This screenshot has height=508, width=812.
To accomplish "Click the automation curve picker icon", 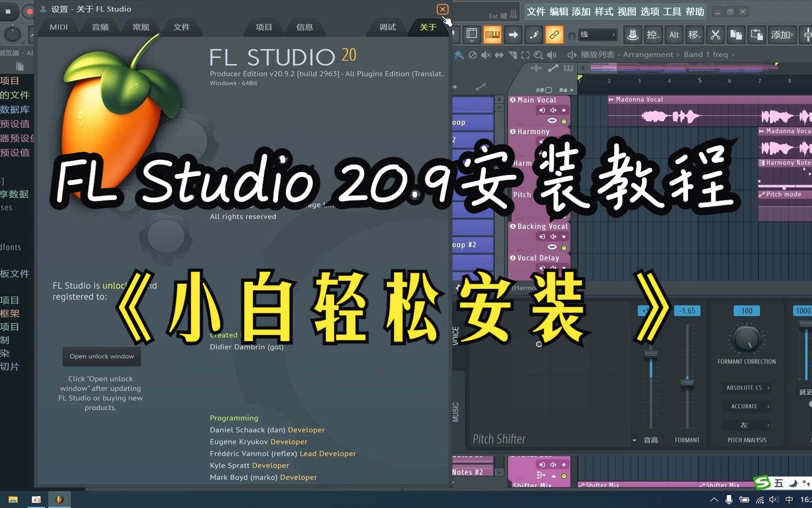I will [553, 69].
